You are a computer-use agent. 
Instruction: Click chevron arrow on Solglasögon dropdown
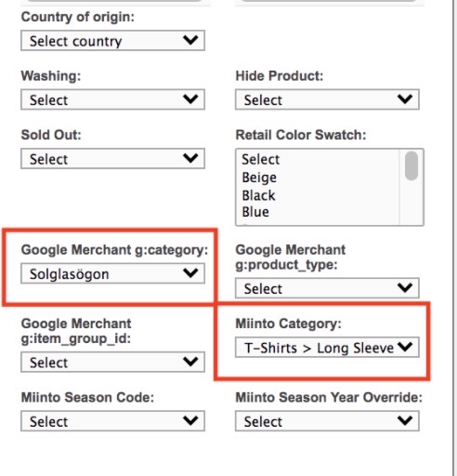pos(190,273)
